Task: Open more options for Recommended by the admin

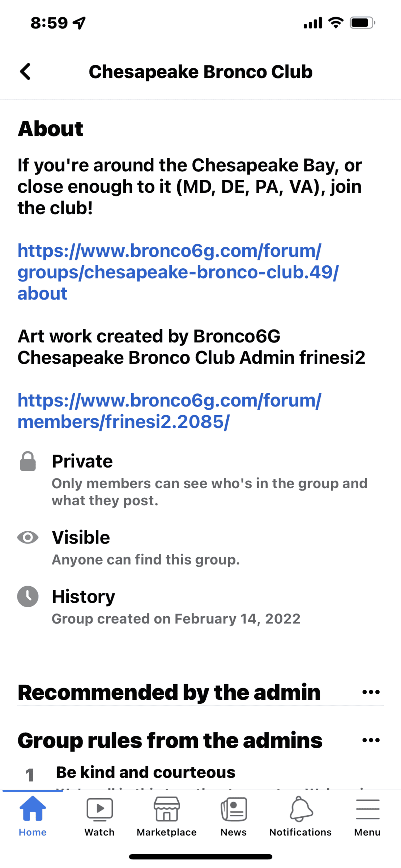Action: point(371,692)
